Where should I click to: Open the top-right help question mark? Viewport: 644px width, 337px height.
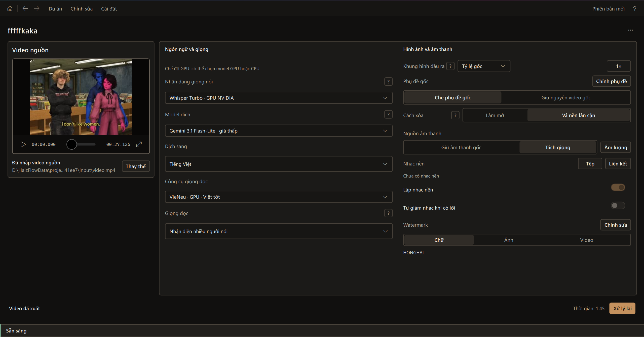(x=635, y=9)
